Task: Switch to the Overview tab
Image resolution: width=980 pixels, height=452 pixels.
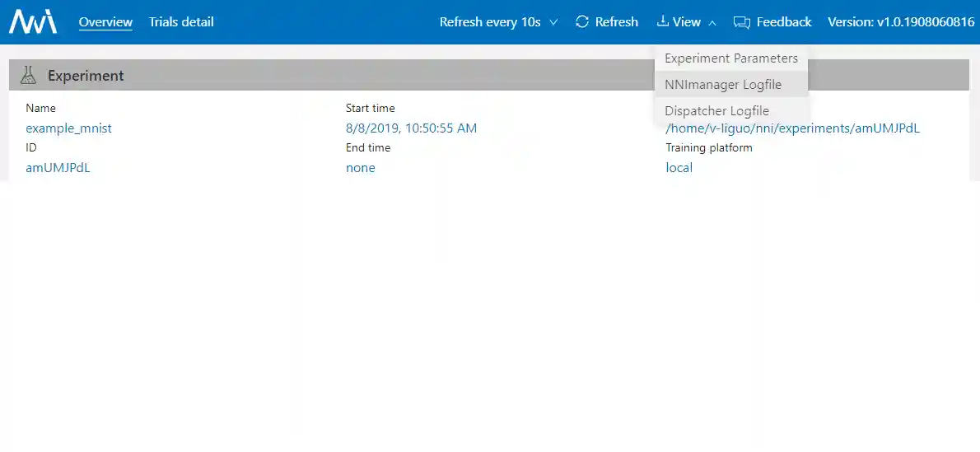Action: pyautogui.click(x=105, y=22)
